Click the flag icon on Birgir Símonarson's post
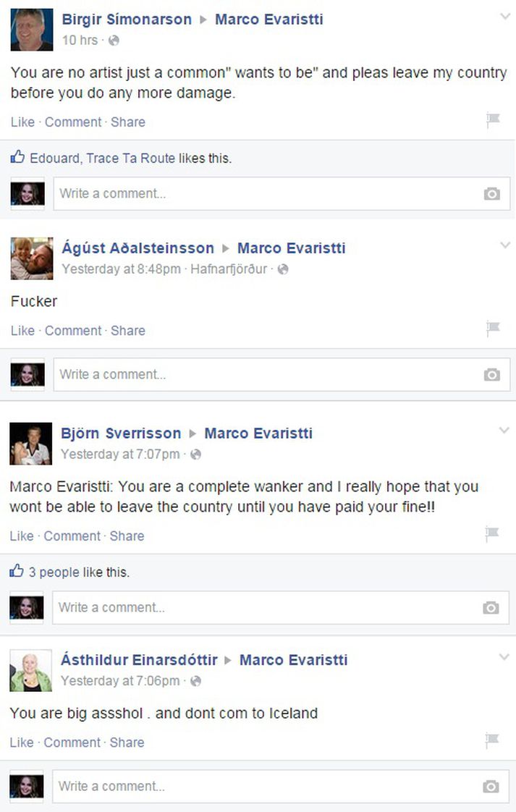Image resolution: width=516 pixels, height=812 pixels. (493, 120)
